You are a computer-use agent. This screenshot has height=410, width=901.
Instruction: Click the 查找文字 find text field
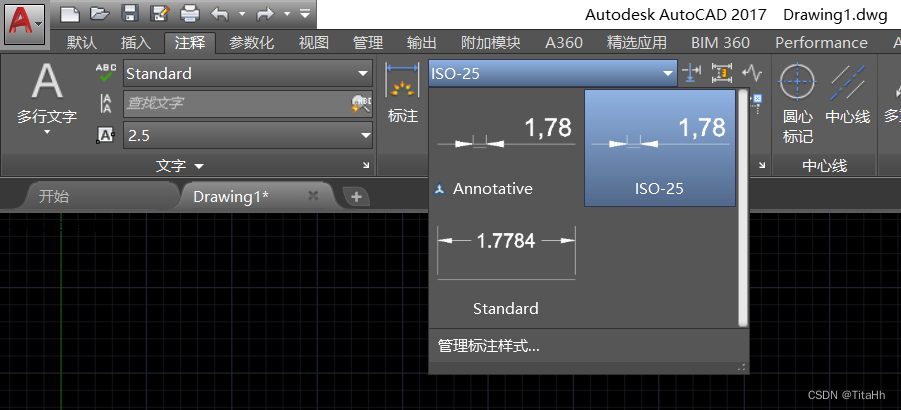[x=237, y=103]
